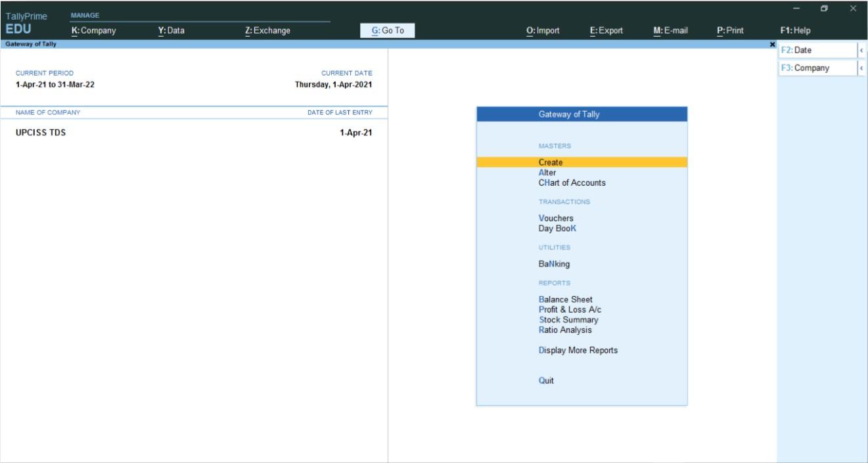Expand the F2: Date side panel chevron
This screenshot has height=463, width=868.
(862, 49)
